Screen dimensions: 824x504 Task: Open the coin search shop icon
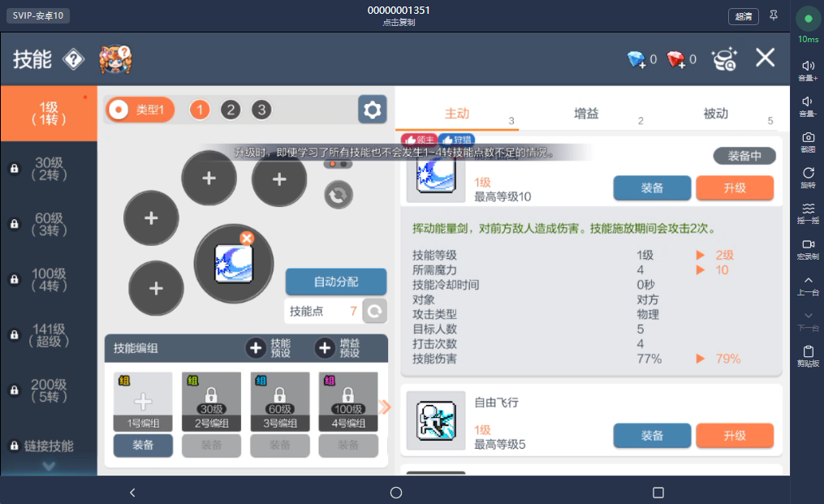coord(725,59)
